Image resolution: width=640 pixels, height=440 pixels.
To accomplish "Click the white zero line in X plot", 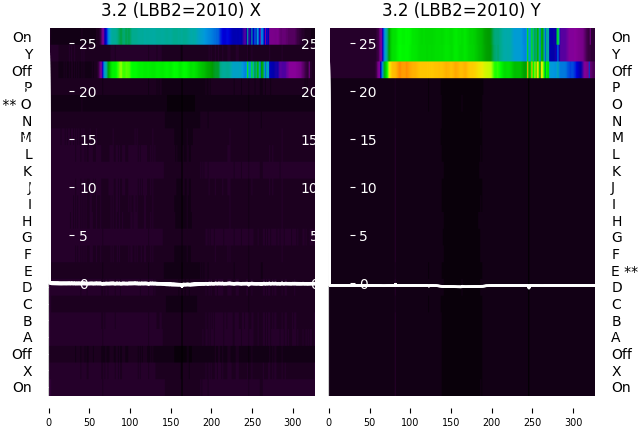I will (x=182, y=284).
